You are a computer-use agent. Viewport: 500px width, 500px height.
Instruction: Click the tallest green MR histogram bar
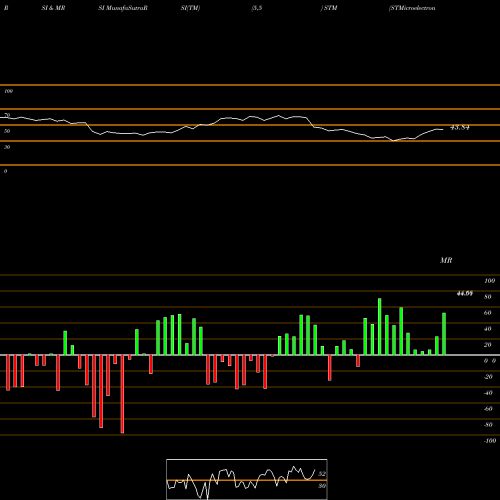[x=380, y=326]
